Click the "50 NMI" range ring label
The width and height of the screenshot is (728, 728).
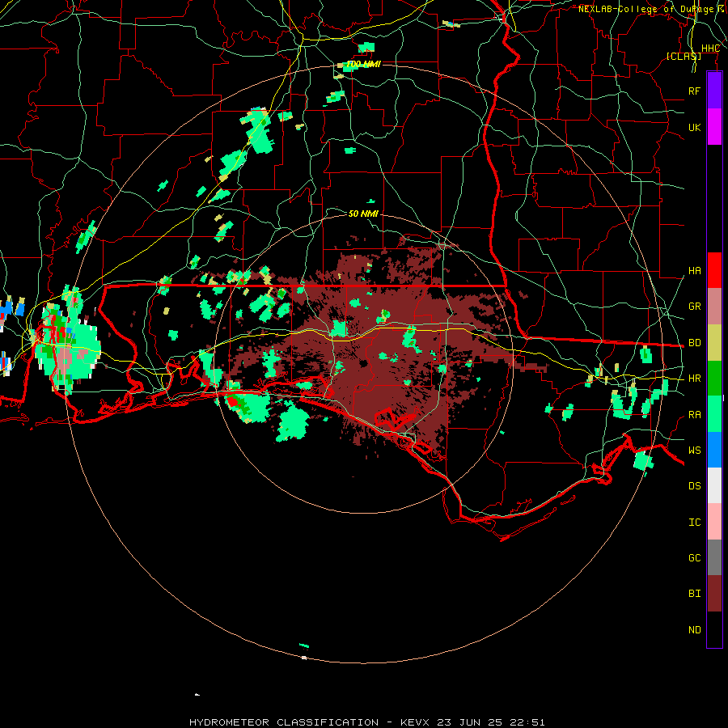pyautogui.click(x=363, y=214)
